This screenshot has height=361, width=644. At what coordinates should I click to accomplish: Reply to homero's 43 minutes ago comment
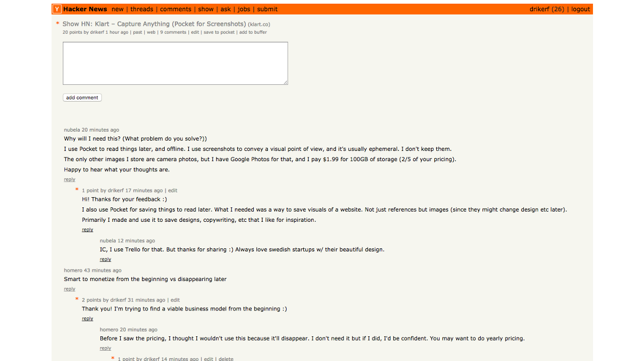click(x=70, y=289)
